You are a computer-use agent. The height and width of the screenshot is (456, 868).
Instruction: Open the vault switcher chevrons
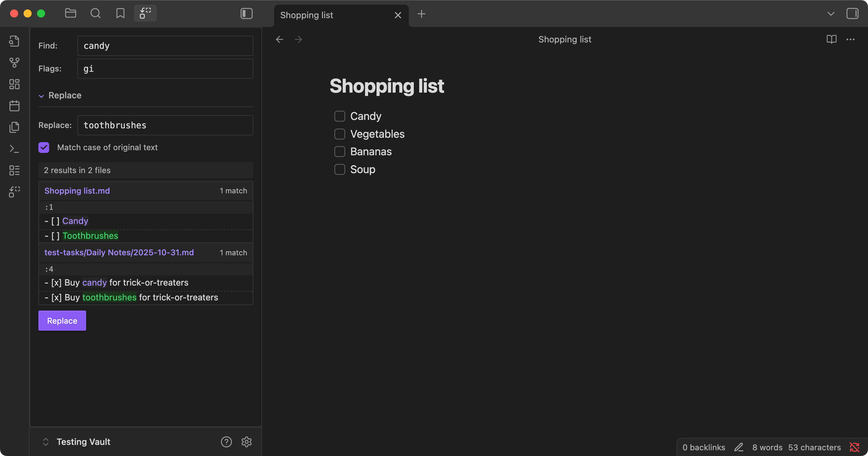[x=45, y=442]
